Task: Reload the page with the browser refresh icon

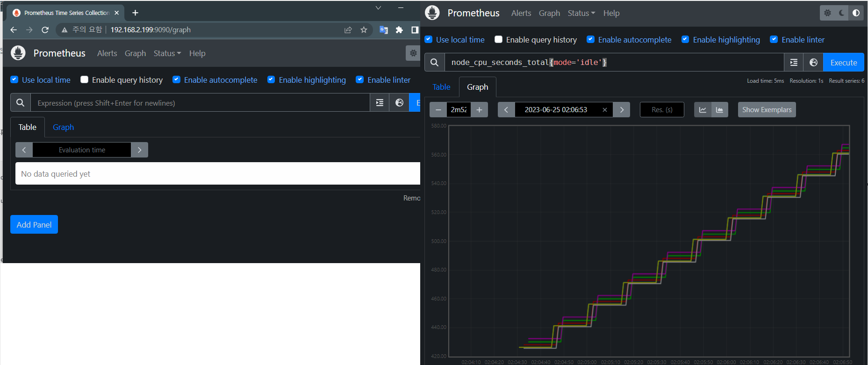Action: coord(45,30)
